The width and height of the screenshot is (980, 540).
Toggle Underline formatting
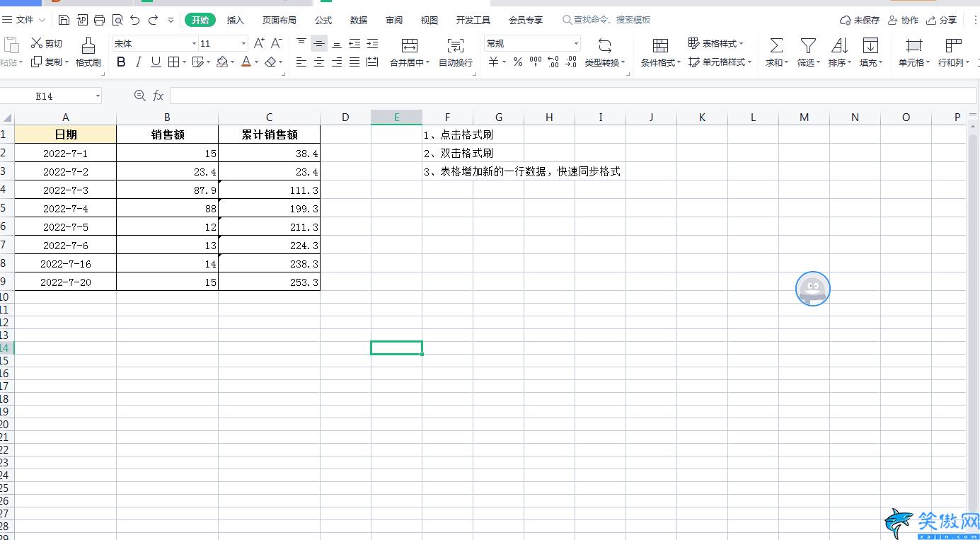pyautogui.click(x=156, y=62)
